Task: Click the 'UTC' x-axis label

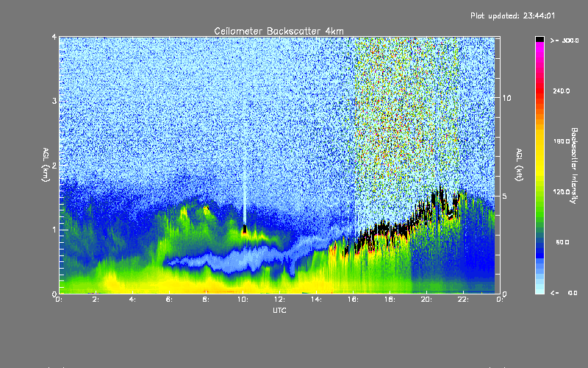Action: pos(279,310)
